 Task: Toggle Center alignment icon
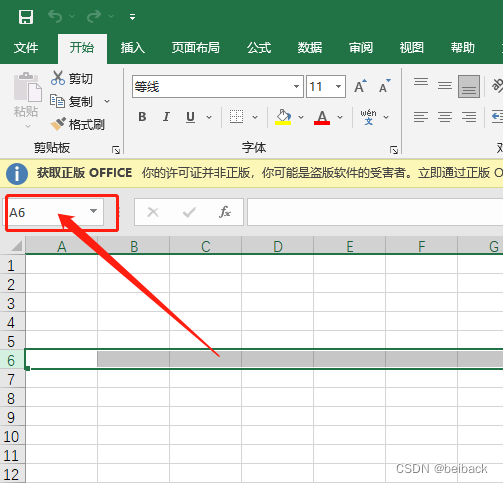pyautogui.click(x=445, y=117)
